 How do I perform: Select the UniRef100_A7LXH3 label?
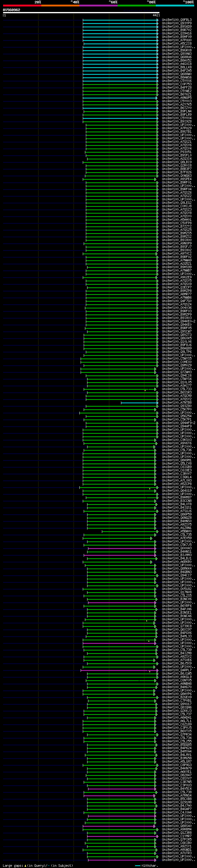pyautogui.click(x=177, y=481)
